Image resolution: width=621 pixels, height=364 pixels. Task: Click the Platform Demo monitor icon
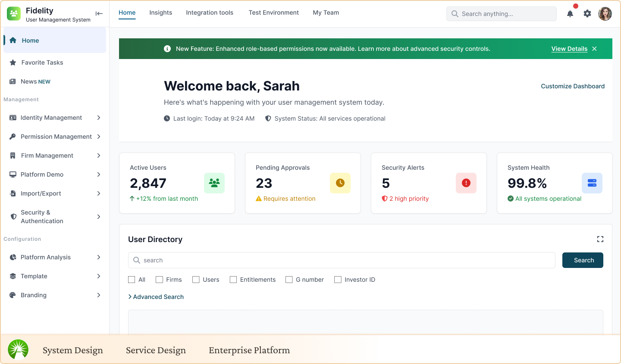(13, 174)
